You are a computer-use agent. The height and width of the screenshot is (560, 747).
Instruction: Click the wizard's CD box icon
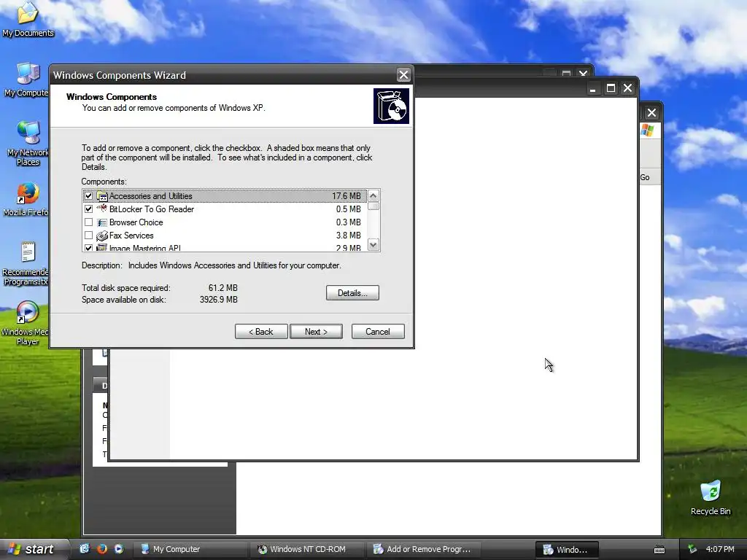[x=391, y=106]
